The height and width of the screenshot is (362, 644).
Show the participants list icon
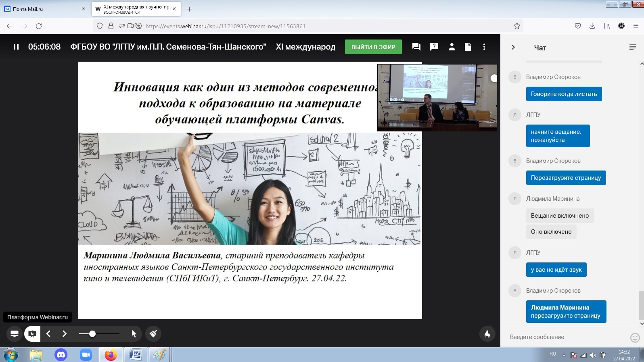click(452, 47)
